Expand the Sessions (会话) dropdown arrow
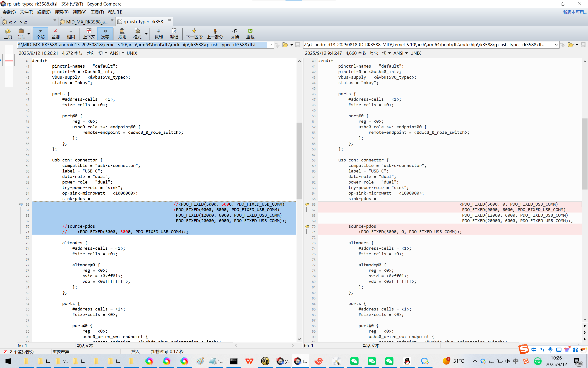588x368 pixels. [x=29, y=34]
